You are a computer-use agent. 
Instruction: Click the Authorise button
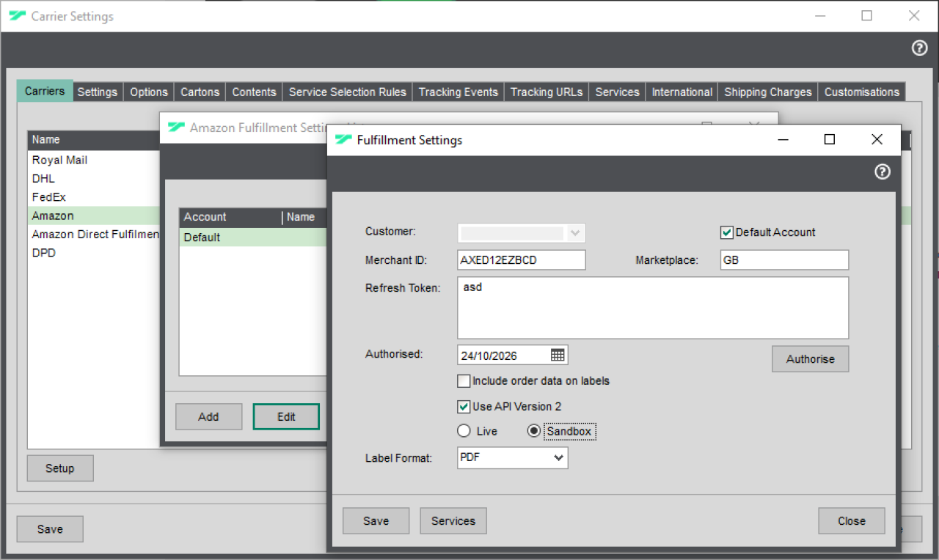pyautogui.click(x=811, y=359)
